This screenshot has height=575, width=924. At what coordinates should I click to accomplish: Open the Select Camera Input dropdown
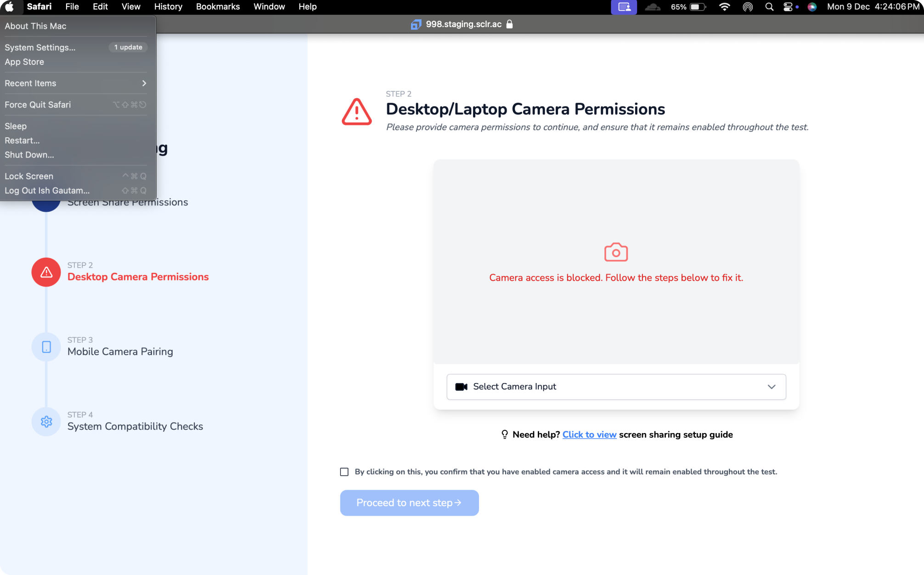point(616,387)
